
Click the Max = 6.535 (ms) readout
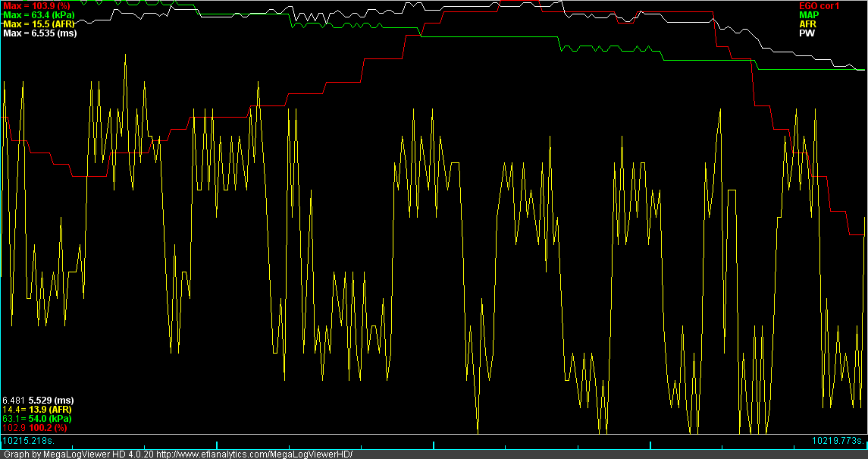click(x=40, y=33)
